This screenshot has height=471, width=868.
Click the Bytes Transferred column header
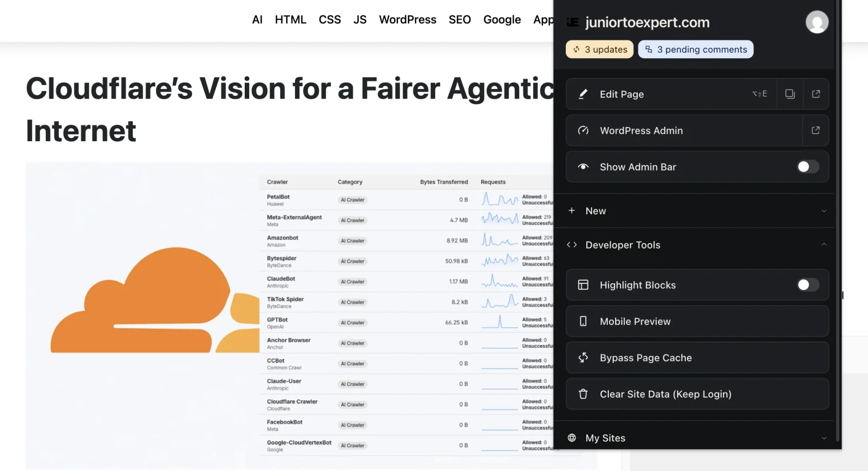(443, 182)
